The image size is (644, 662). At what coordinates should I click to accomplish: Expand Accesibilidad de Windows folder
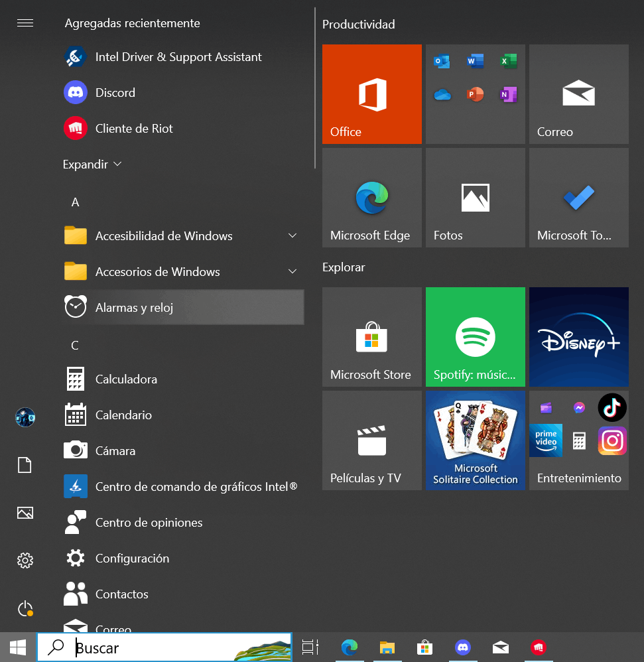(183, 235)
